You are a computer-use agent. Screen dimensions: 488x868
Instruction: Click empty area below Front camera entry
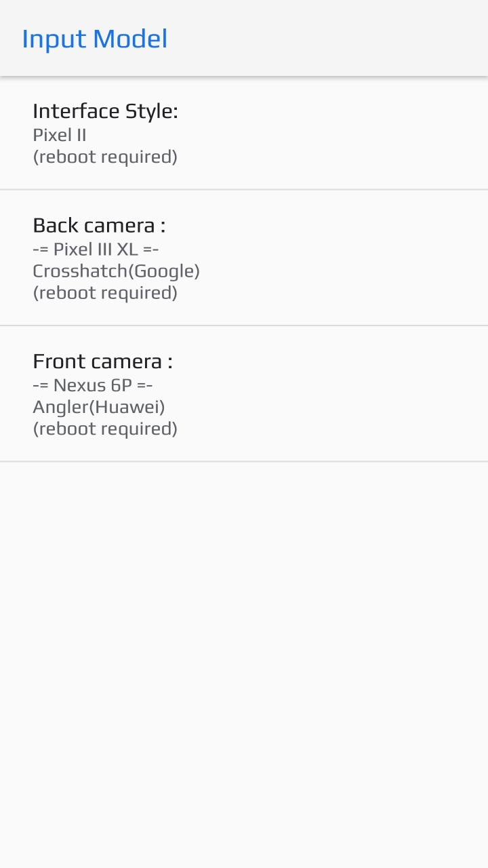click(x=244, y=665)
